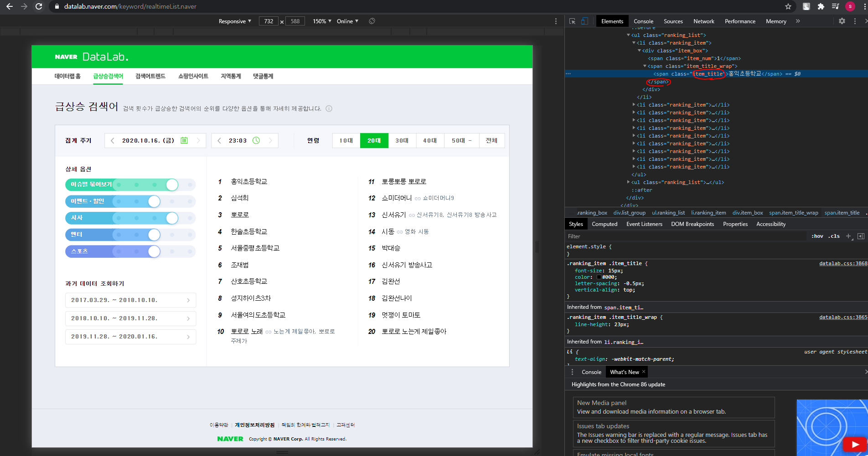Screen dimensions: 868x456
Task: Open Chrome media control icon
Action: coord(835,6)
